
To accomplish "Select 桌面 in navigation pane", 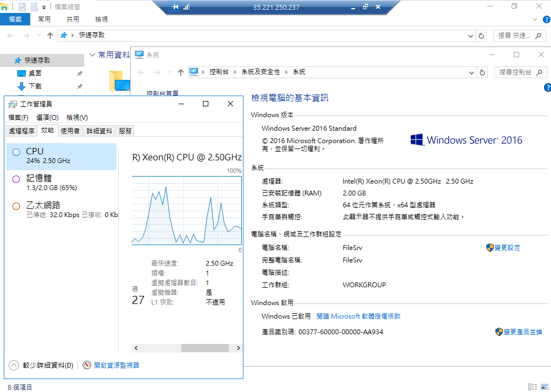I will (35, 73).
